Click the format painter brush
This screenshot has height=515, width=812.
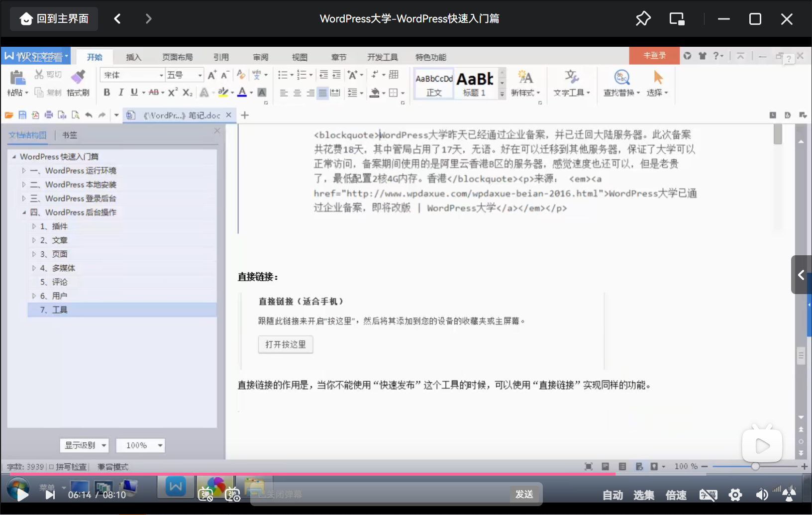pyautogui.click(x=78, y=76)
